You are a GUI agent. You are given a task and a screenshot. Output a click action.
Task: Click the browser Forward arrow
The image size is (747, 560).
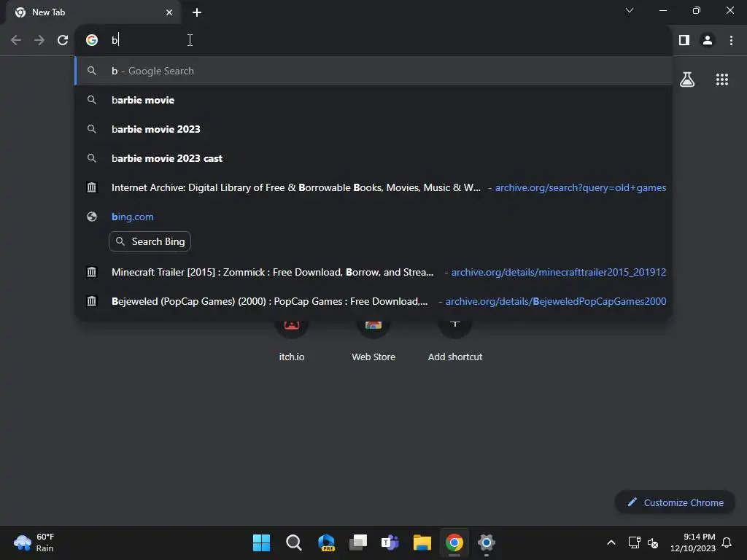tap(39, 40)
